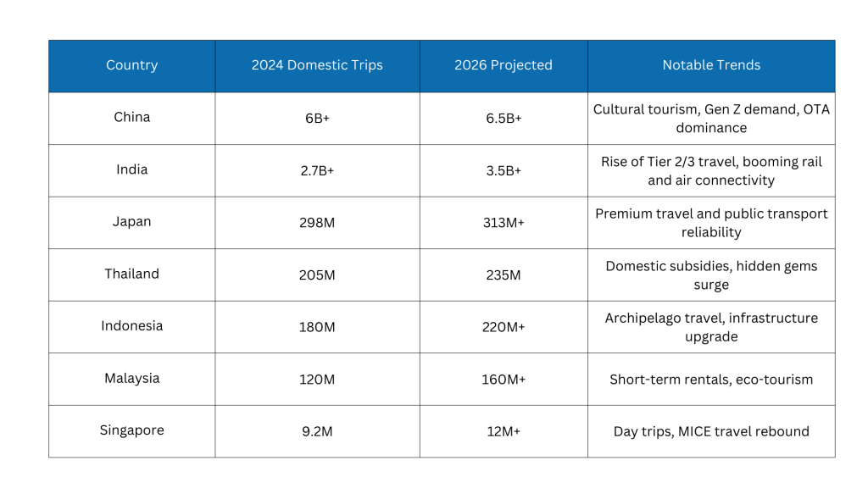
Task: Select the Notable Trends header cell
Action: (x=711, y=65)
